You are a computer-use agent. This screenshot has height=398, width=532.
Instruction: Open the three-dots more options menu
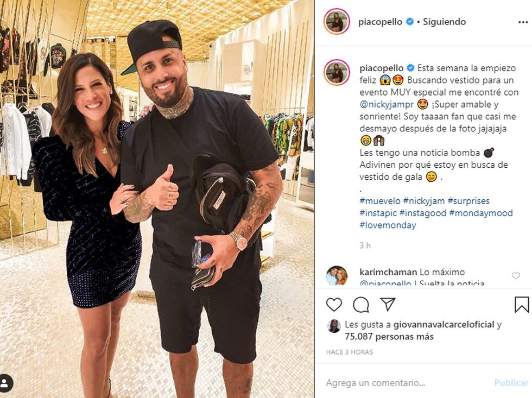click(523, 22)
